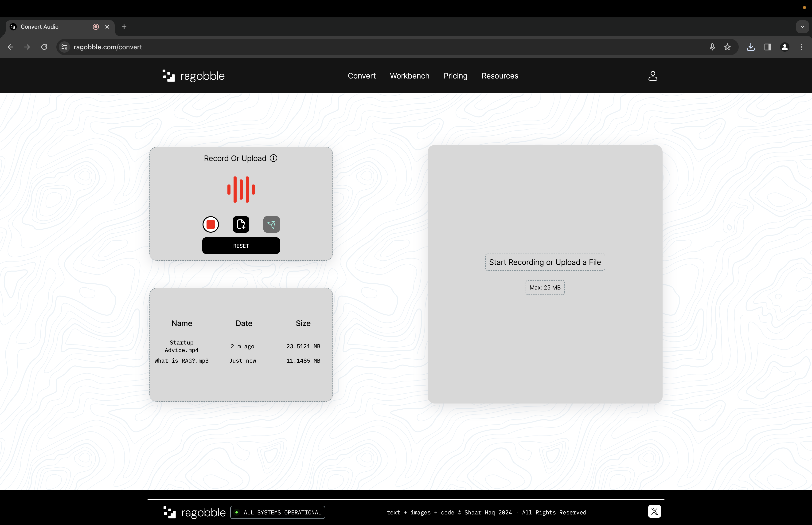812x525 pixels.
Task: View site information in address bar
Action: (64, 47)
